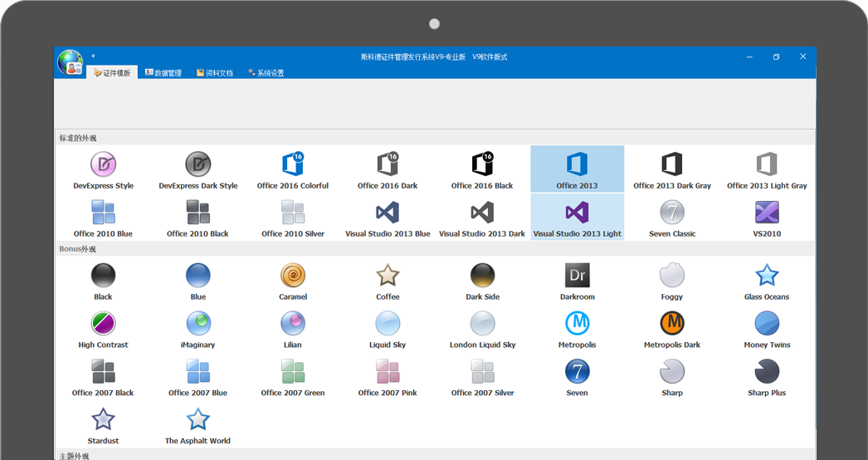Minimize the application window
Viewport: 868px width, 460px height.
(749, 56)
